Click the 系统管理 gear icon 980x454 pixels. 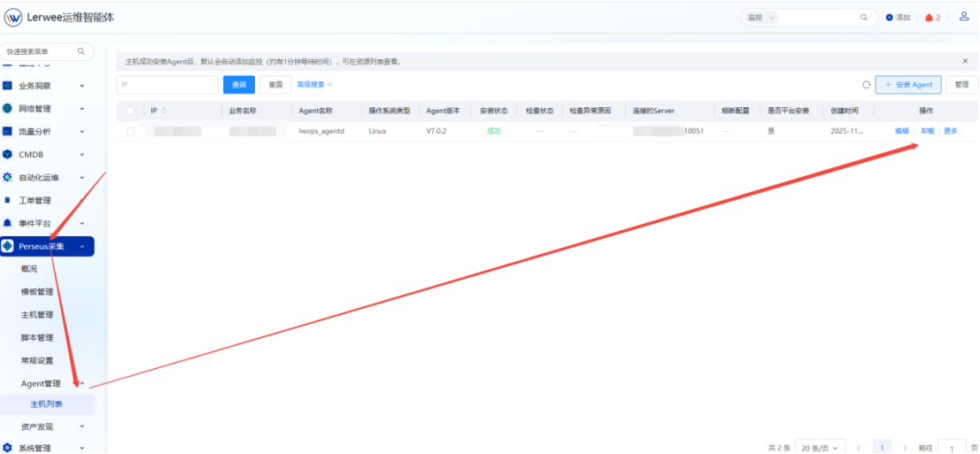(7, 447)
